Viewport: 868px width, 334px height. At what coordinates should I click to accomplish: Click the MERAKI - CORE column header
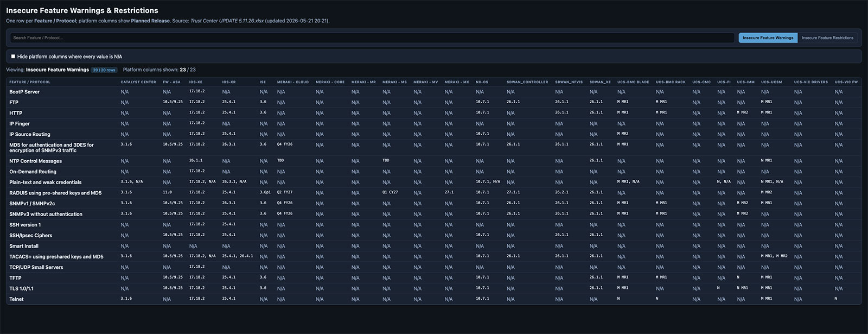pos(330,82)
